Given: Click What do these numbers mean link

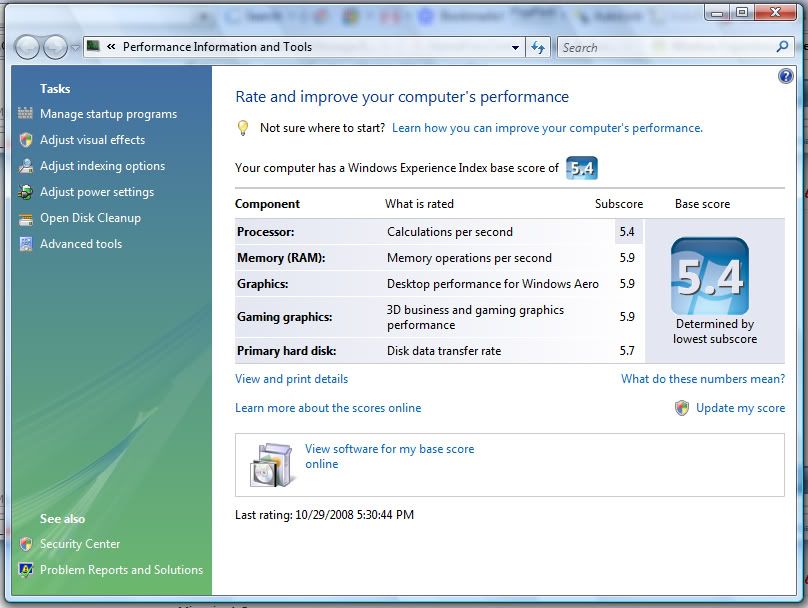Looking at the screenshot, I should tap(703, 379).
